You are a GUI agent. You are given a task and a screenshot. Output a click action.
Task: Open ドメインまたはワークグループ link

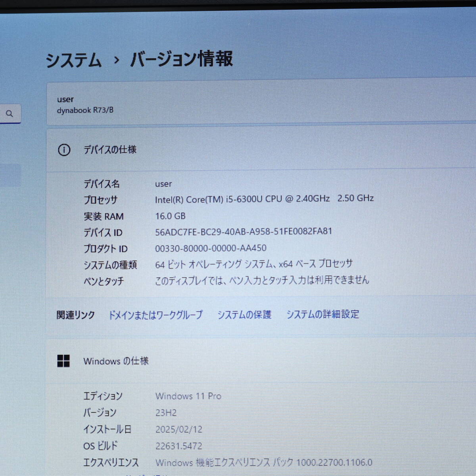coord(155,315)
